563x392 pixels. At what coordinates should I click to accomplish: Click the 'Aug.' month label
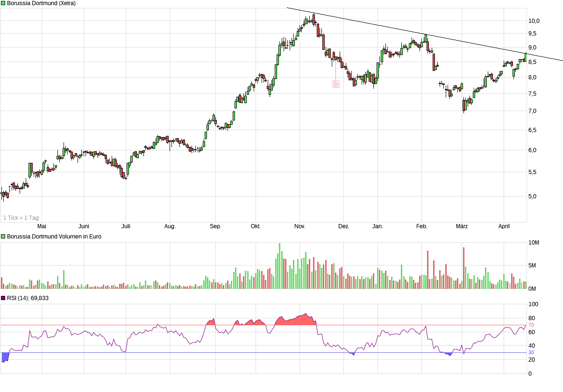(x=170, y=226)
